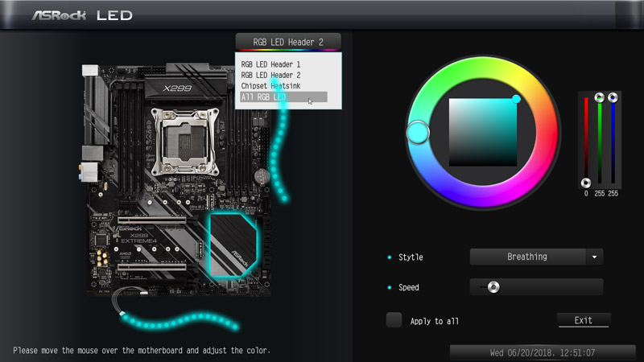Click the style dropdown arrow button

pos(594,257)
